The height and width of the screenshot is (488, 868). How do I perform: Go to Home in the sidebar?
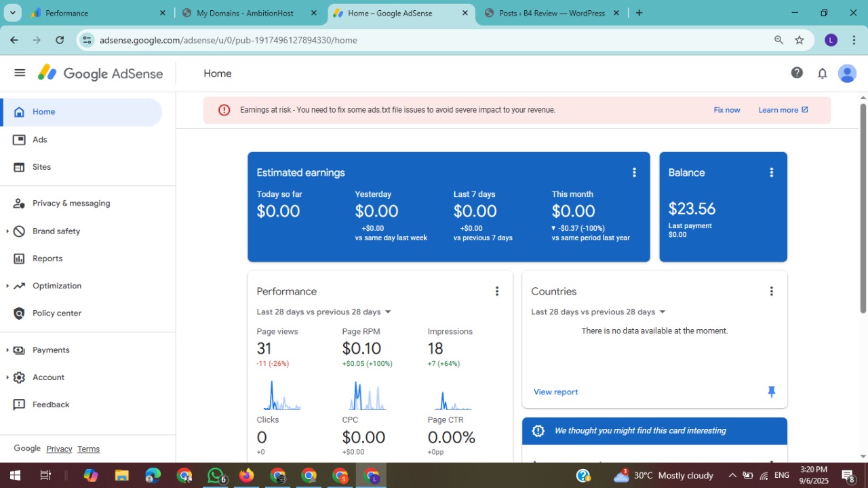pyautogui.click(x=81, y=112)
